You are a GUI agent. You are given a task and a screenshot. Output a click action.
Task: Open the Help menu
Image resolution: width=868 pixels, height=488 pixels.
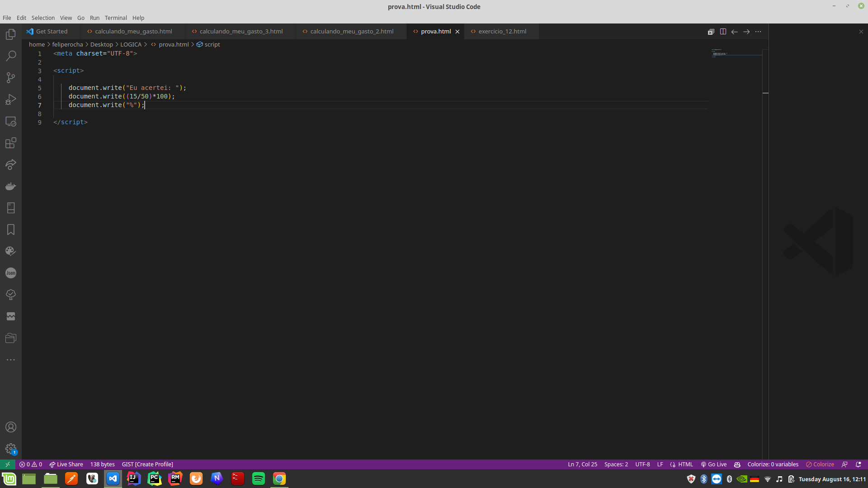coord(138,18)
